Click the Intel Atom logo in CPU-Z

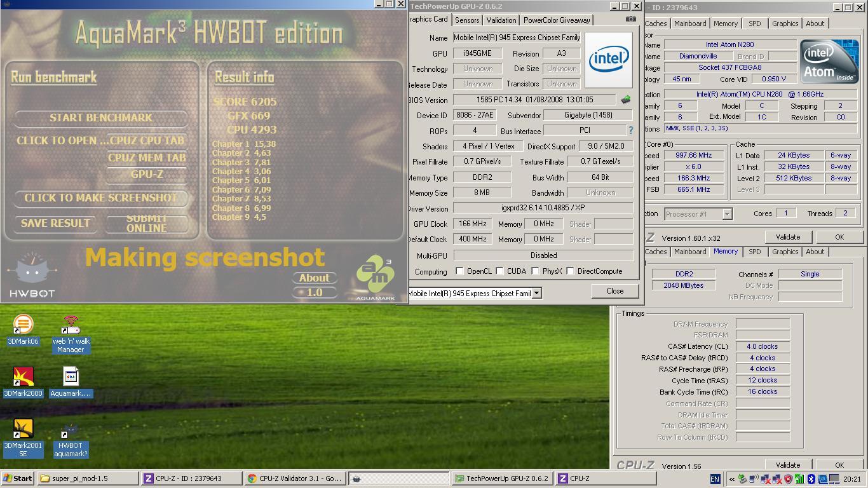[x=829, y=61]
